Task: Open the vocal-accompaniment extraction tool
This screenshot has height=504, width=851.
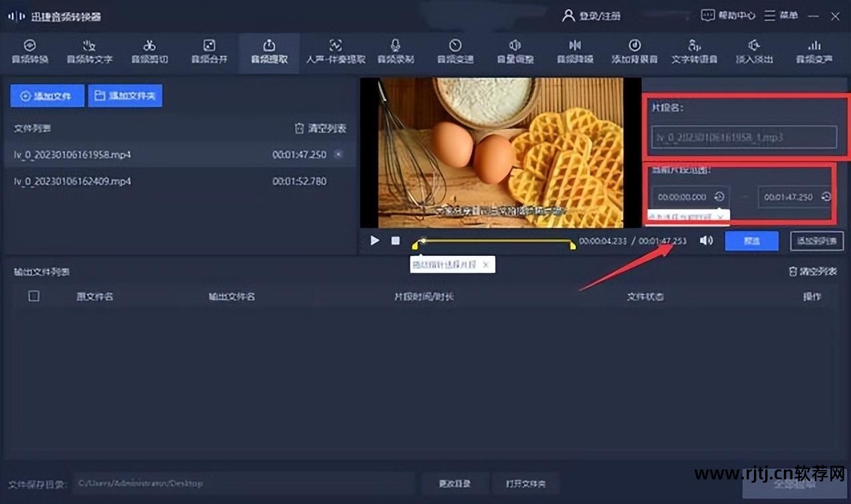Action: coord(336,51)
